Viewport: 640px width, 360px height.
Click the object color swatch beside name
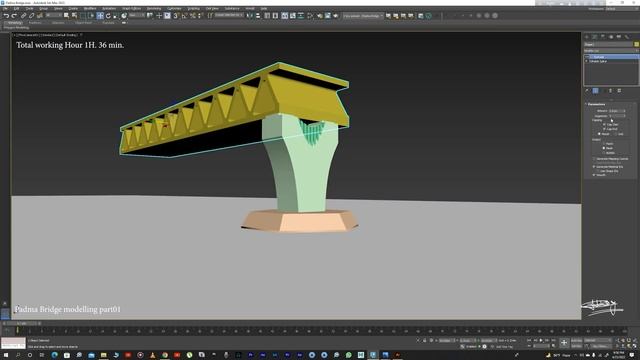pos(636,44)
